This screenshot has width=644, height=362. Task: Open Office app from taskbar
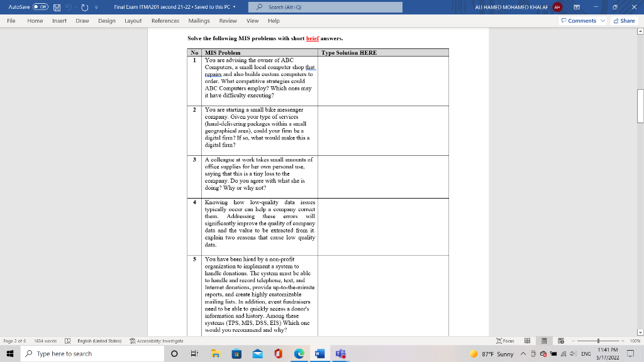click(278, 353)
